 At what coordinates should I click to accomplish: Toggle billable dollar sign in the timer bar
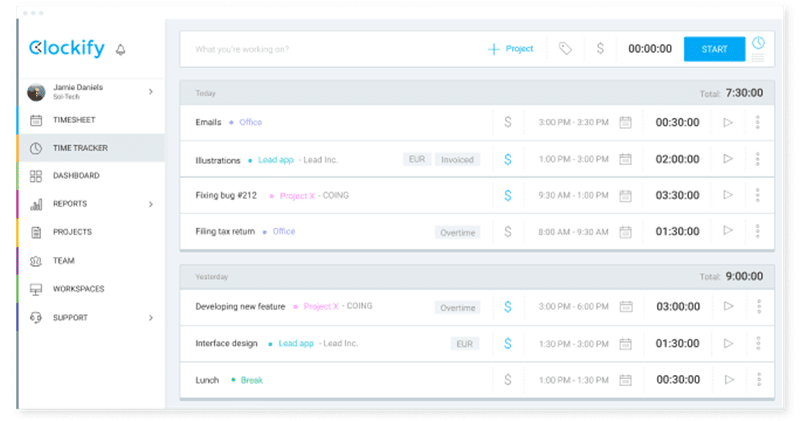point(600,48)
